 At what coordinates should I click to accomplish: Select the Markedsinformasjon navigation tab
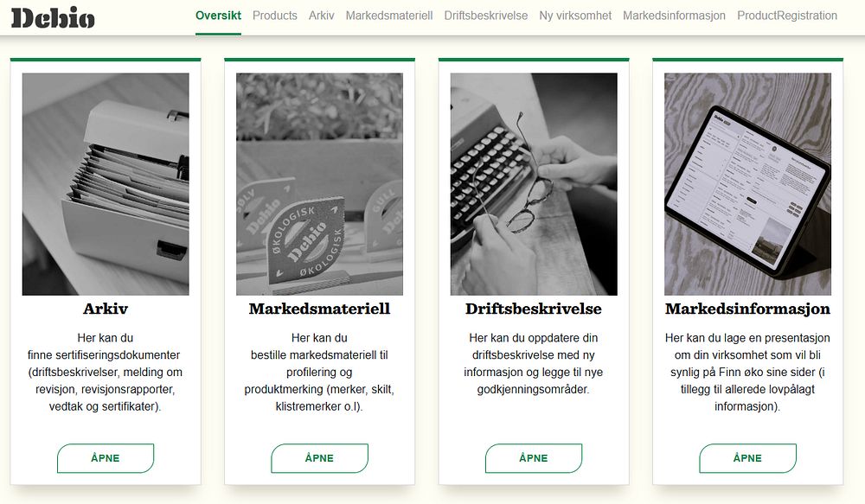point(674,16)
